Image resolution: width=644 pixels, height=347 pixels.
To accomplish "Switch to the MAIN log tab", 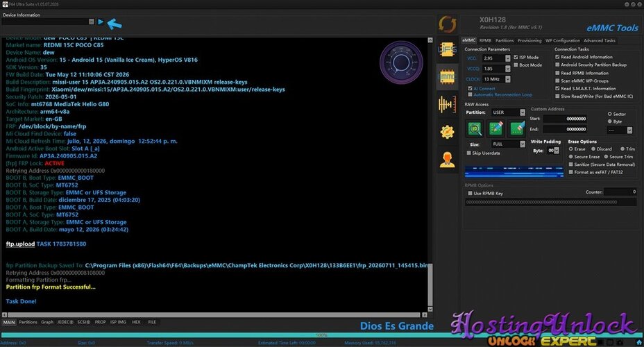I will click(9, 322).
